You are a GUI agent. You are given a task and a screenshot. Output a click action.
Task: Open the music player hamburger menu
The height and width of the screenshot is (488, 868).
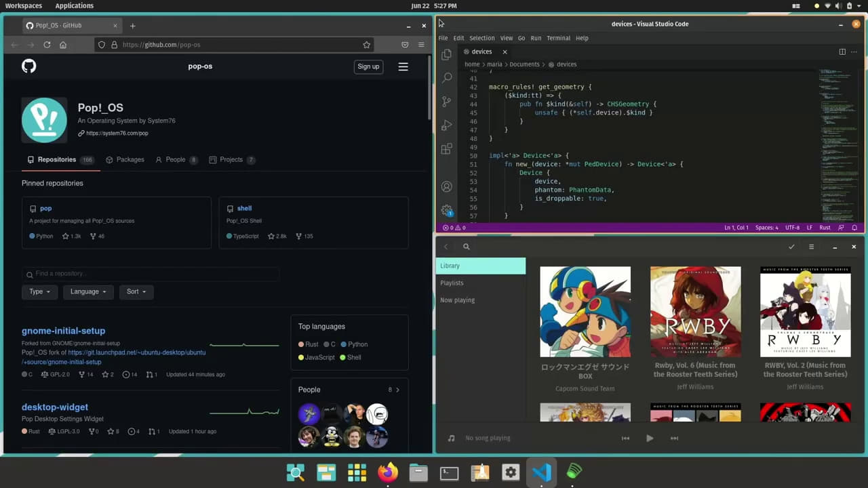[811, 247]
